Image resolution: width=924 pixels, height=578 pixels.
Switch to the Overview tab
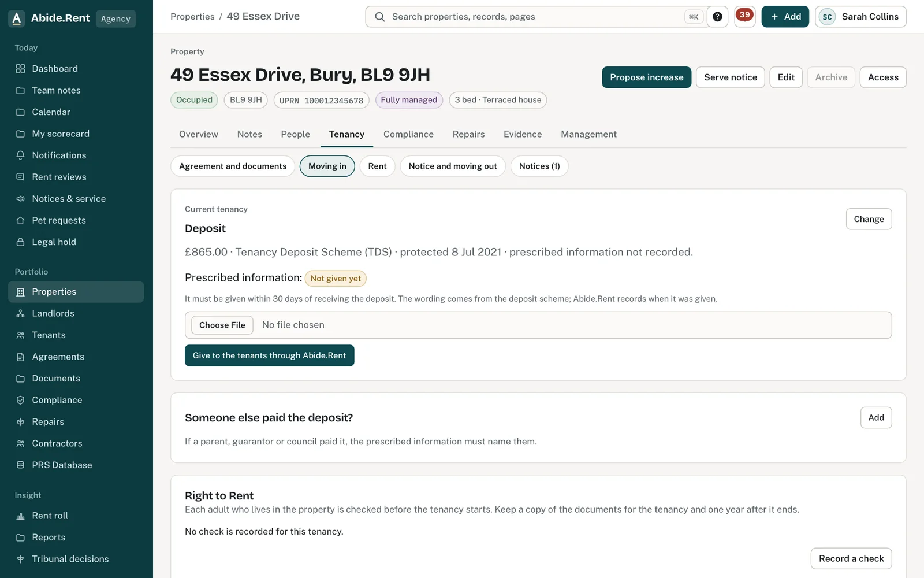click(x=199, y=134)
